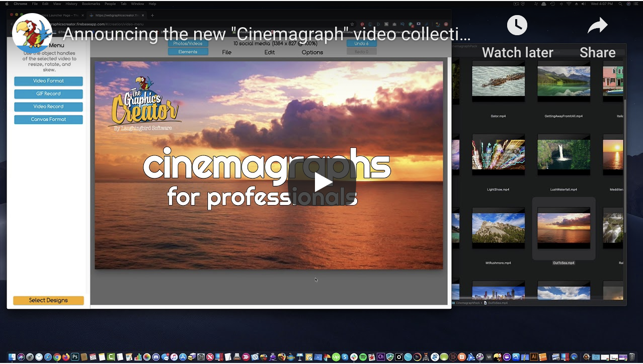This screenshot has height=364, width=643.
Task: Click the Share arrow icon
Action: [x=597, y=26]
